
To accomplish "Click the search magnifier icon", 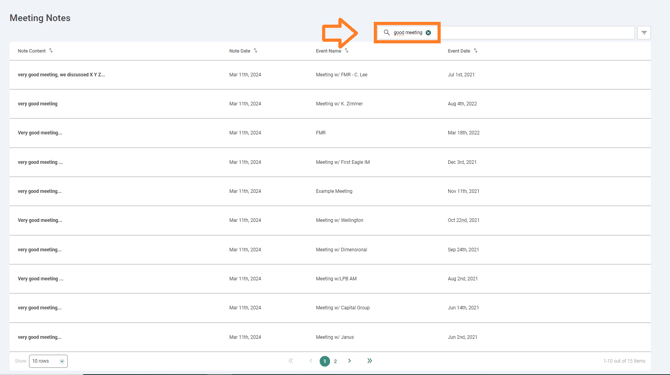I will pyautogui.click(x=386, y=32).
